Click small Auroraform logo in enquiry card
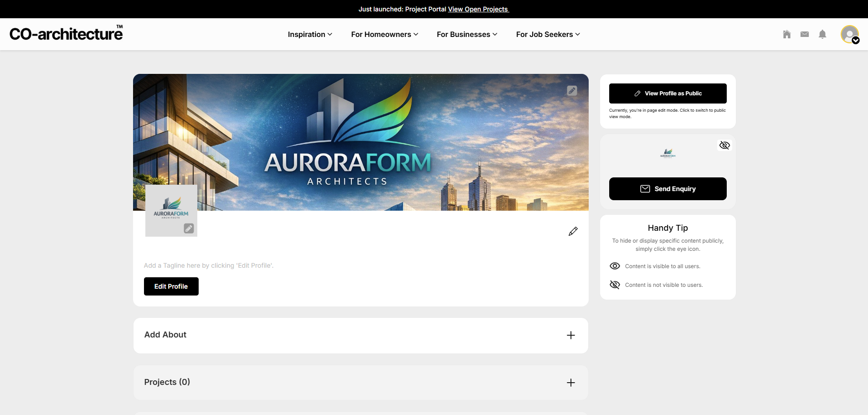 pyautogui.click(x=668, y=153)
